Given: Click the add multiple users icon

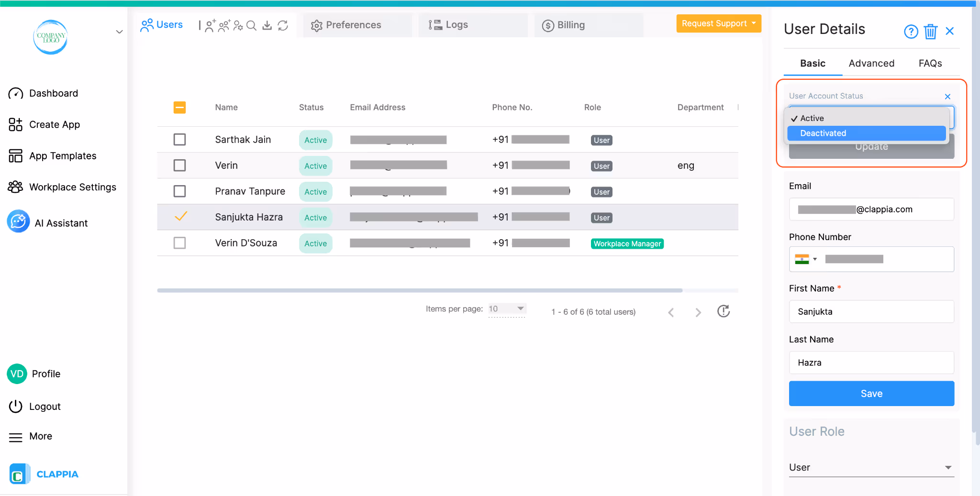Looking at the screenshot, I should [x=224, y=25].
